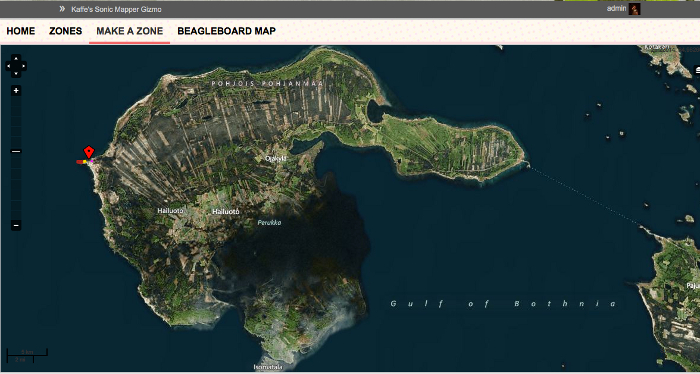The image size is (700, 374).
Task: Select the zoom slider handle
Action: [x=16, y=152]
